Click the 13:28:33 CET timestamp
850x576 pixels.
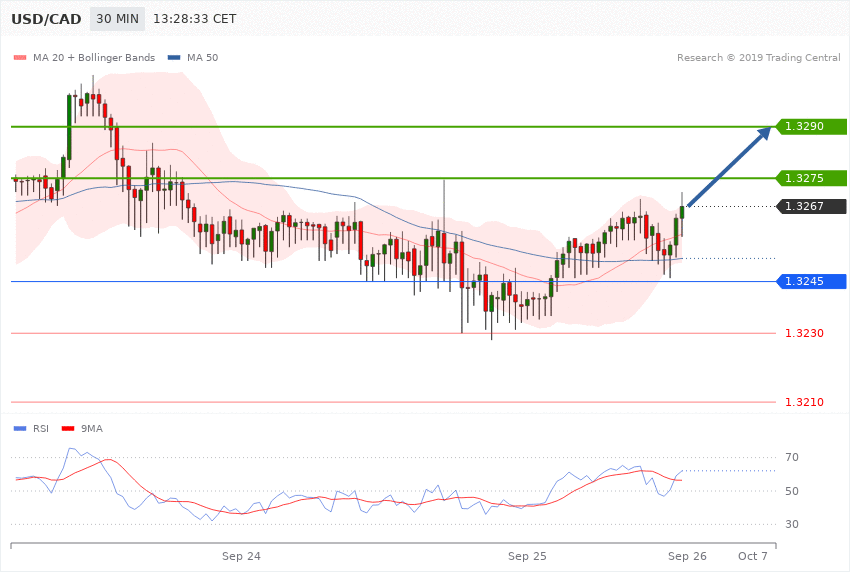(x=195, y=19)
